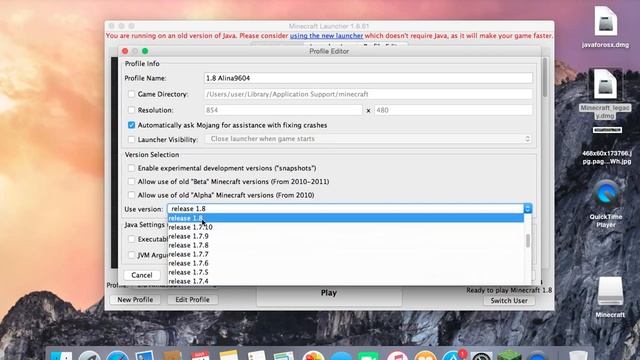
Task: Click the version dropdown list scrollbar
Action: (x=528, y=241)
